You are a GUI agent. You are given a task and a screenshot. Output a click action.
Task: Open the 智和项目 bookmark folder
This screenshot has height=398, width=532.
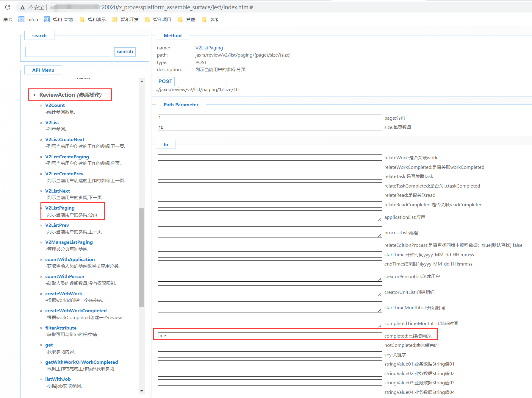coord(158,20)
